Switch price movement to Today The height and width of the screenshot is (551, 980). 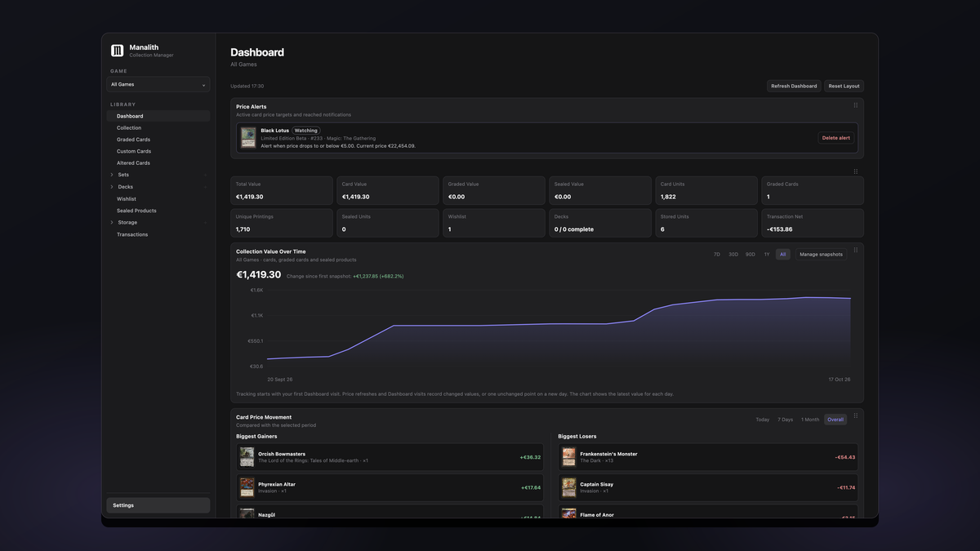click(x=762, y=420)
